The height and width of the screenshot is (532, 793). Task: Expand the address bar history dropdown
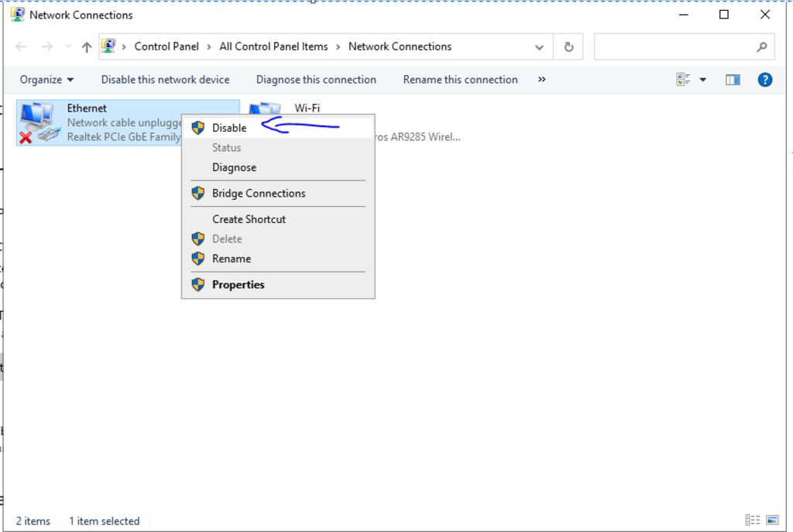[539, 47]
